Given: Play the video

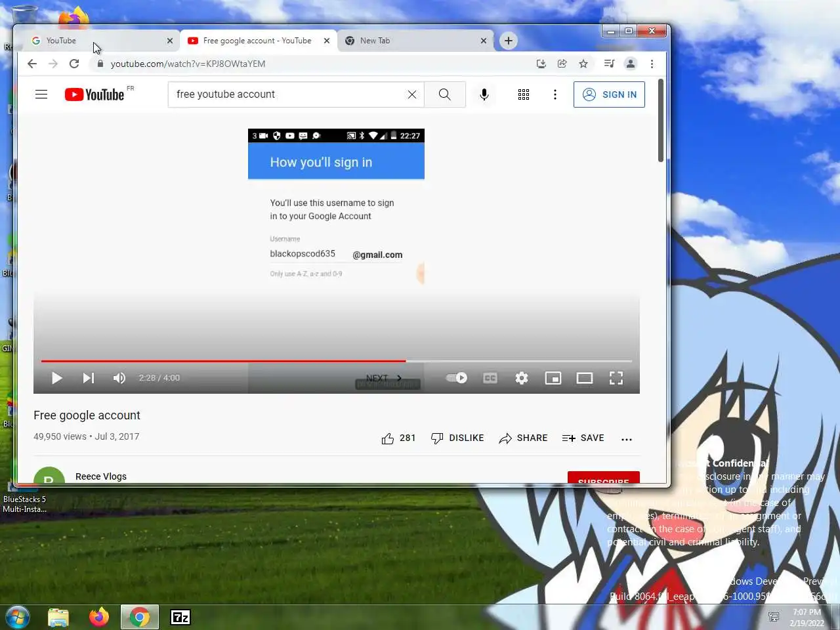Looking at the screenshot, I should [57, 378].
